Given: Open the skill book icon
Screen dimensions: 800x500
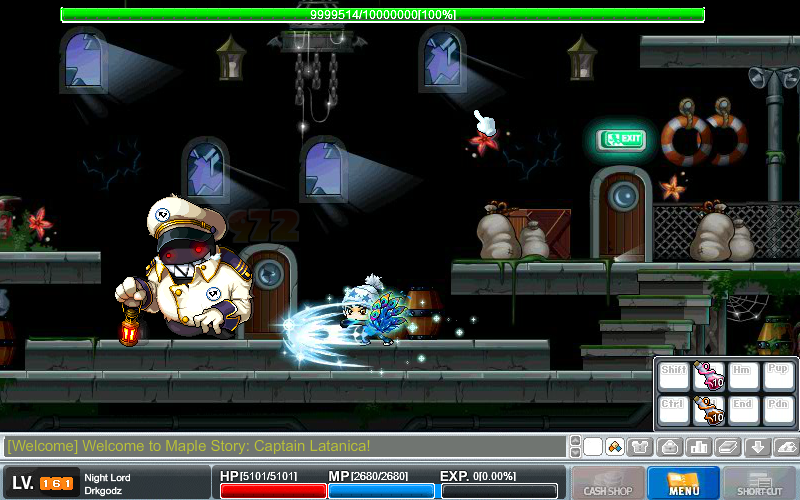Looking at the screenshot, I should (x=728, y=447).
